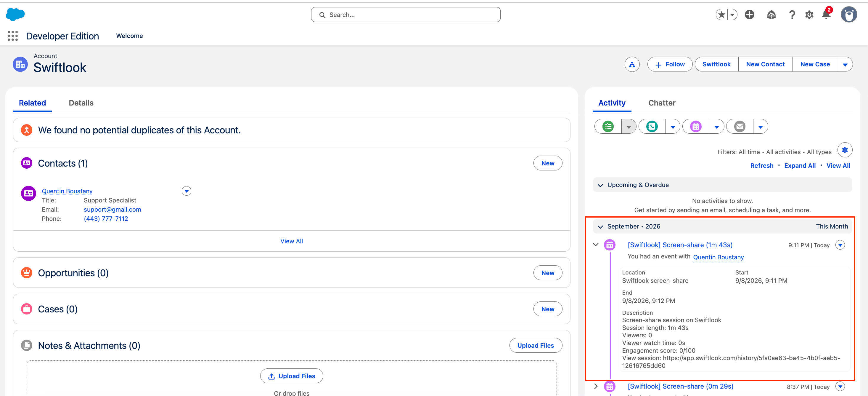Image resolution: width=868 pixels, height=396 pixels.
Task: Focus the global Search box
Action: [x=406, y=15]
